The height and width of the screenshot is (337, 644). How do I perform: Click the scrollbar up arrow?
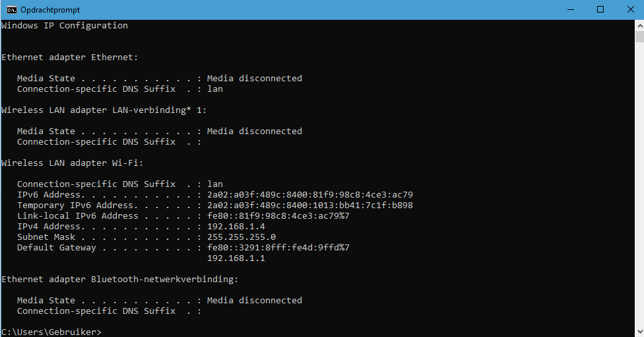(639, 26)
